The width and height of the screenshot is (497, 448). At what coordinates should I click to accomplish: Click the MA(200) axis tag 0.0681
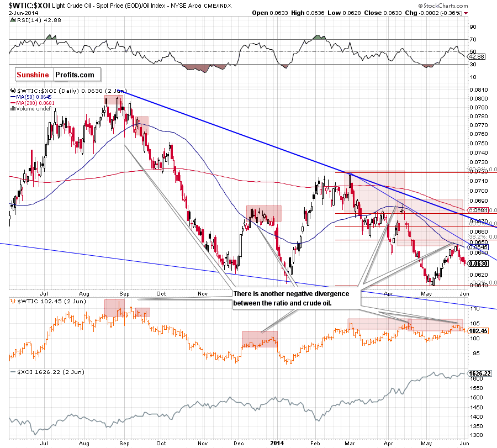coord(478,210)
